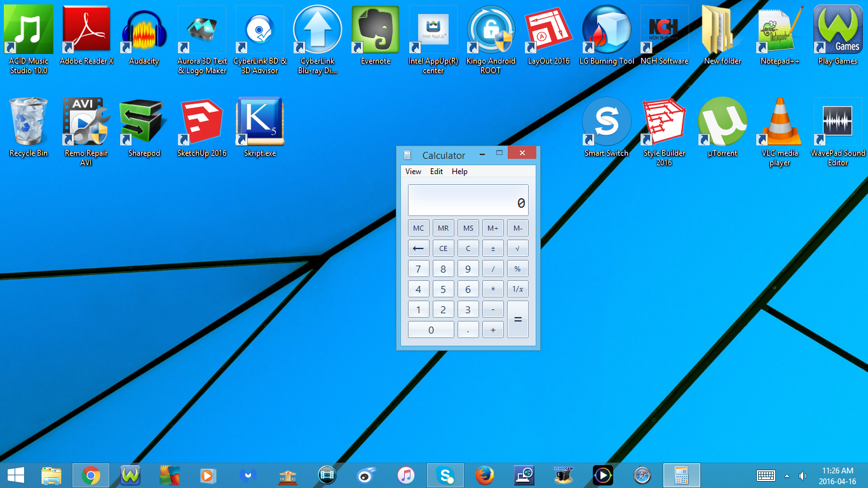The width and height of the screenshot is (868, 488).
Task: Select the SketchUp 2016 shortcut icon
Action: click(202, 121)
